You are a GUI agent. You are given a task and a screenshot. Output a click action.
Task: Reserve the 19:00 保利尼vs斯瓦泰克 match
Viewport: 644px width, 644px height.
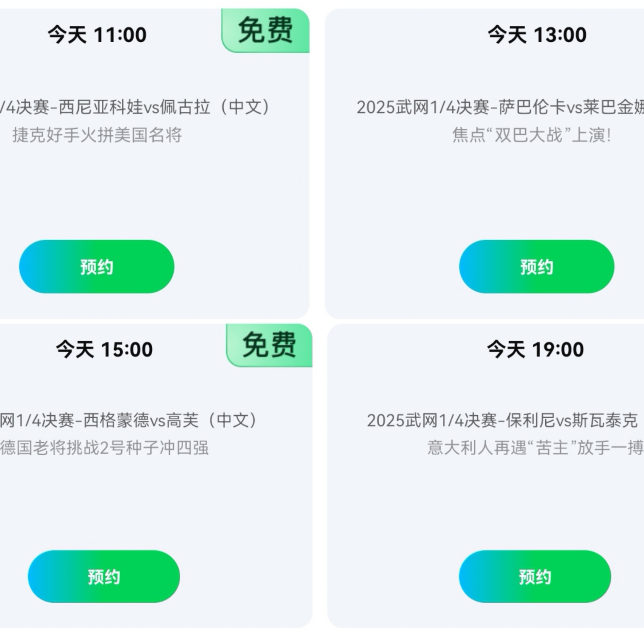(x=535, y=577)
